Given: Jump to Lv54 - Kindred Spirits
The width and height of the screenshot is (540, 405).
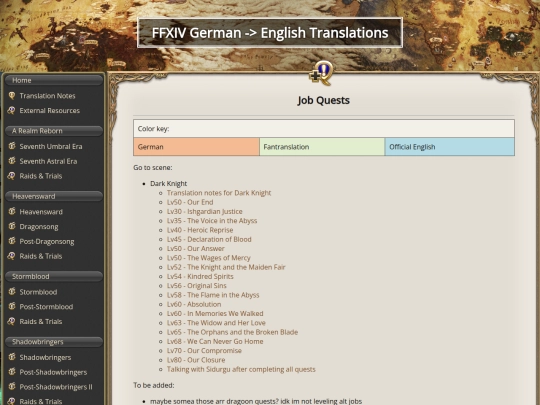Looking at the screenshot, I should click(x=200, y=277).
